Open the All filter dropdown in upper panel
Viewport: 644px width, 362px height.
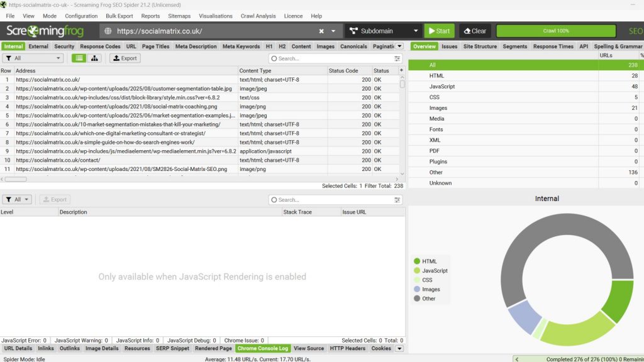[x=33, y=58]
